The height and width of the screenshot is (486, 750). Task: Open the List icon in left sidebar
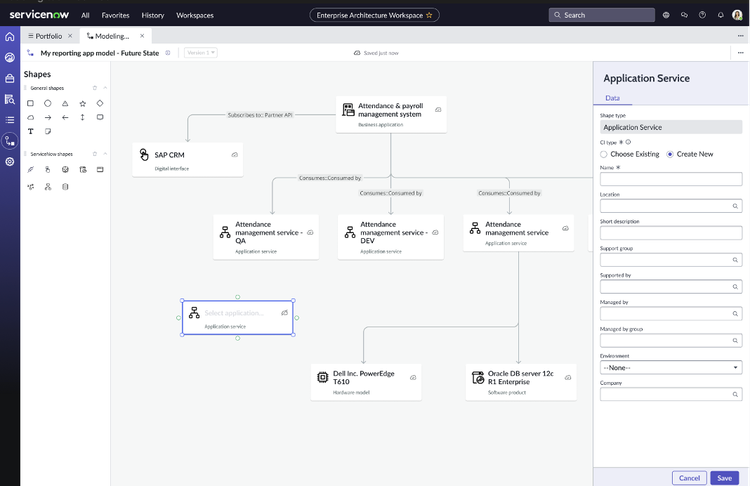pos(10,120)
